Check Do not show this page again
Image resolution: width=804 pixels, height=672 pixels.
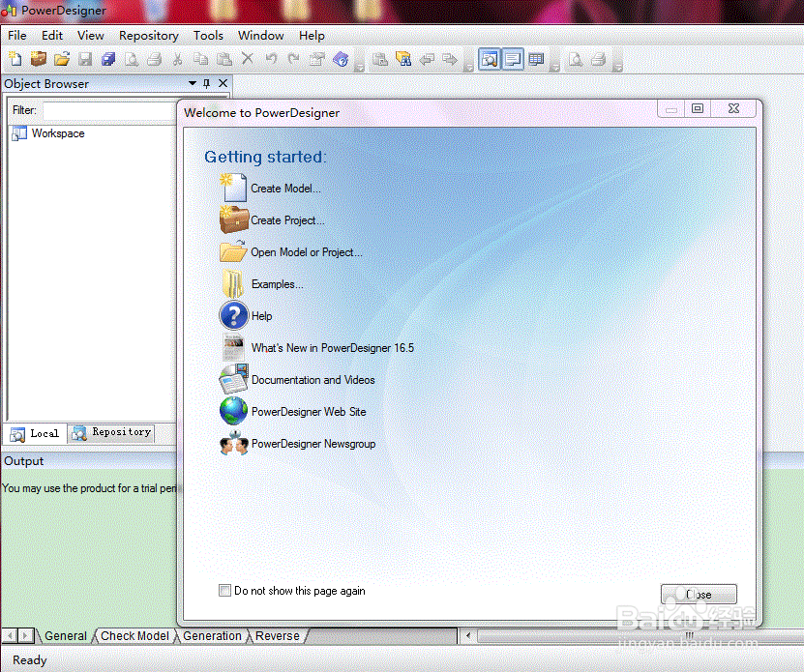(224, 591)
